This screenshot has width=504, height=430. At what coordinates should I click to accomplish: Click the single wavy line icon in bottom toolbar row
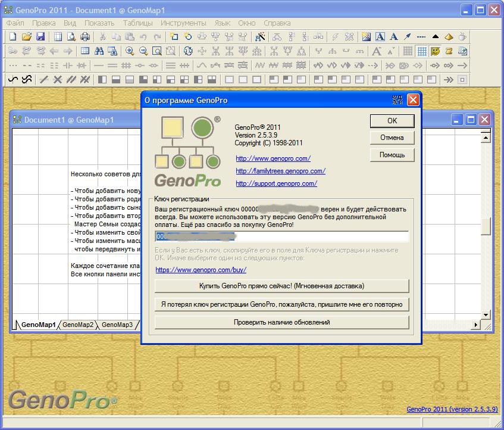(13, 79)
